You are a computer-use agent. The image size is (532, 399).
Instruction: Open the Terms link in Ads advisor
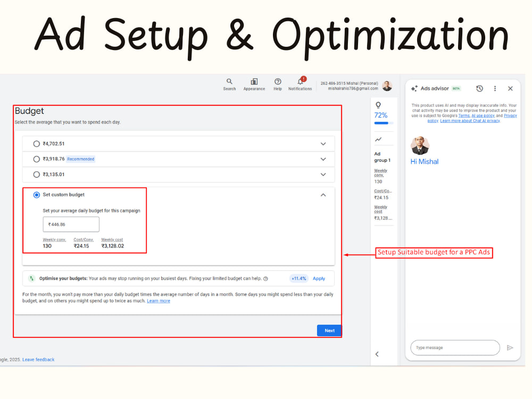[464, 115]
